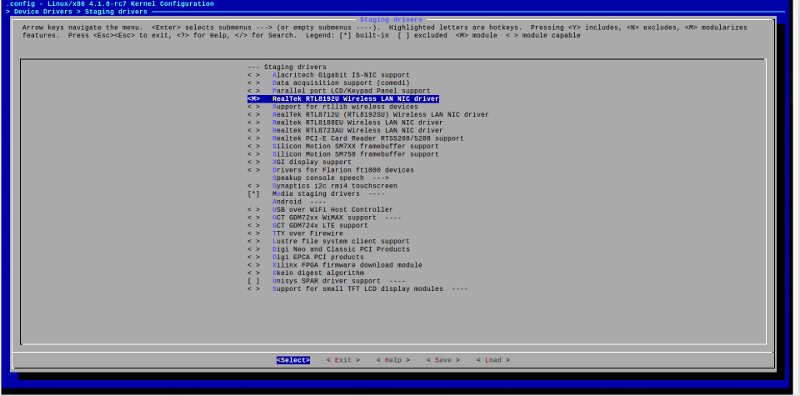Open the Android submenu entry
Screen dimensions: 800x396
click(x=299, y=202)
